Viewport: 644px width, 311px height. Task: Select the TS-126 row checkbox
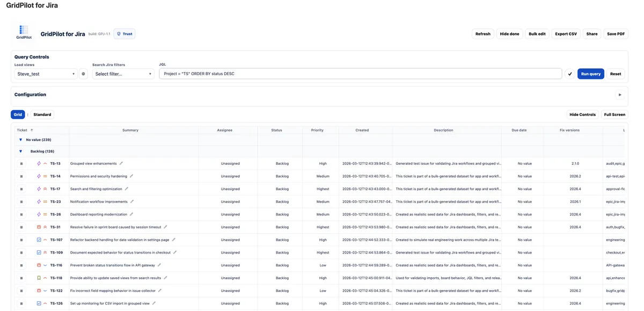click(21, 303)
